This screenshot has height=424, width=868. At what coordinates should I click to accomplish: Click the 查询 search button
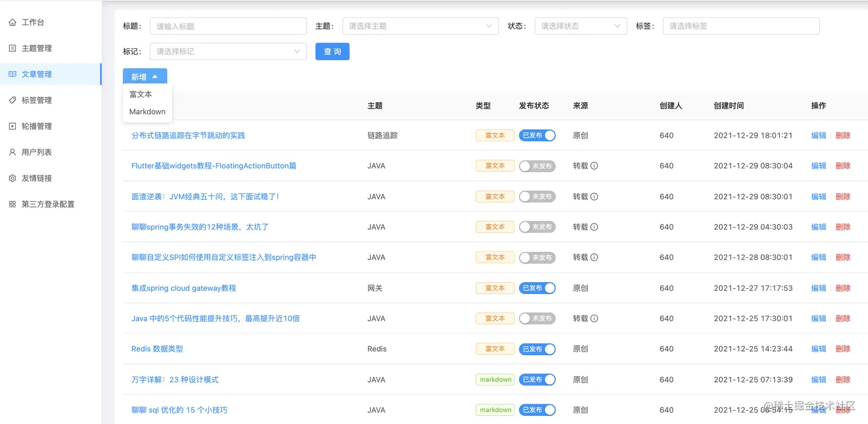[x=332, y=51]
